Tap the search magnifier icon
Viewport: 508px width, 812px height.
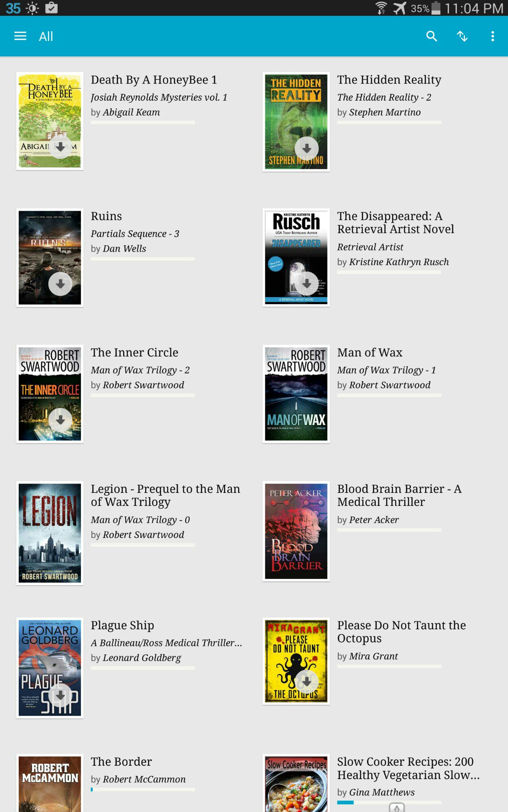pyautogui.click(x=432, y=37)
